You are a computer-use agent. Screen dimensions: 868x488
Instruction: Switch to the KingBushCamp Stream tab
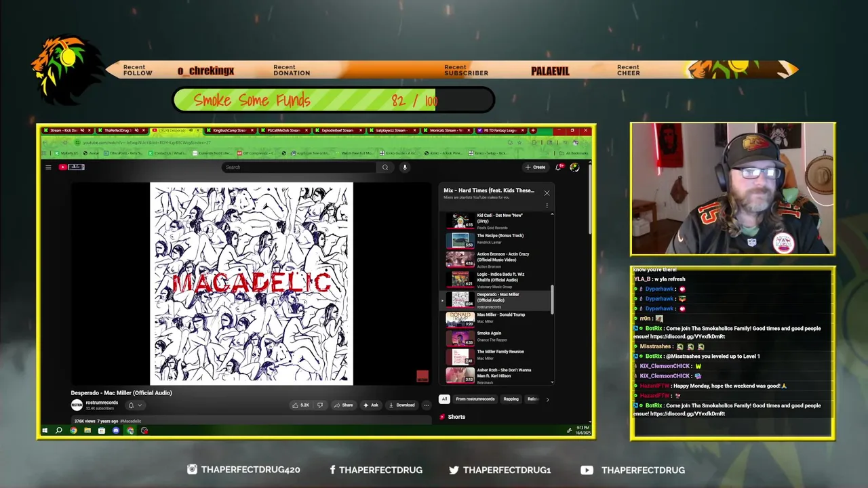click(231, 130)
